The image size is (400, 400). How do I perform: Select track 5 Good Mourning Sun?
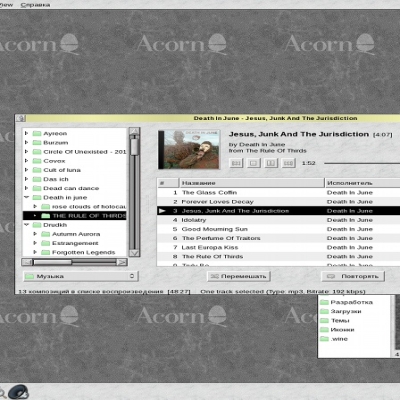click(x=278, y=229)
